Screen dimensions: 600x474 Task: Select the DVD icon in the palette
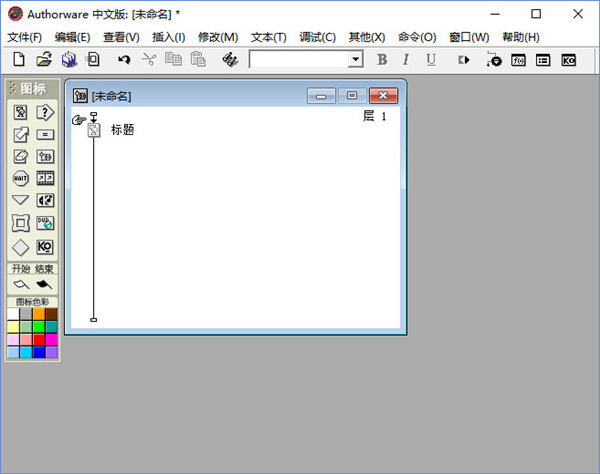click(x=45, y=223)
